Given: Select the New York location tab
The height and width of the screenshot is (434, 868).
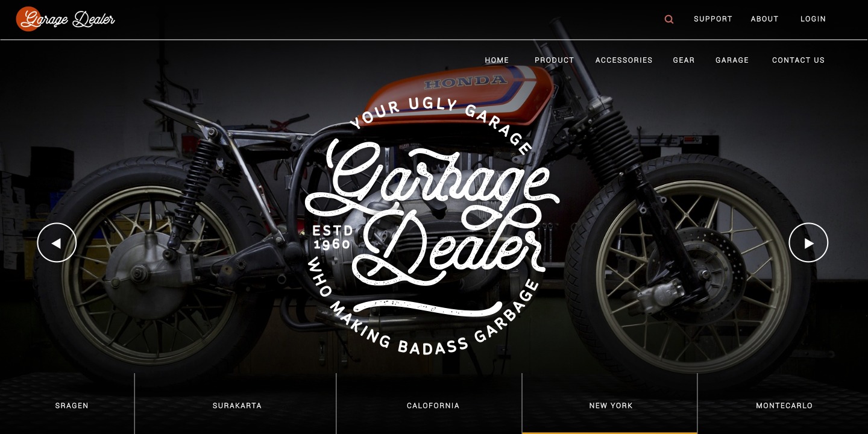Looking at the screenshot, I should click(x=611, y=406).
